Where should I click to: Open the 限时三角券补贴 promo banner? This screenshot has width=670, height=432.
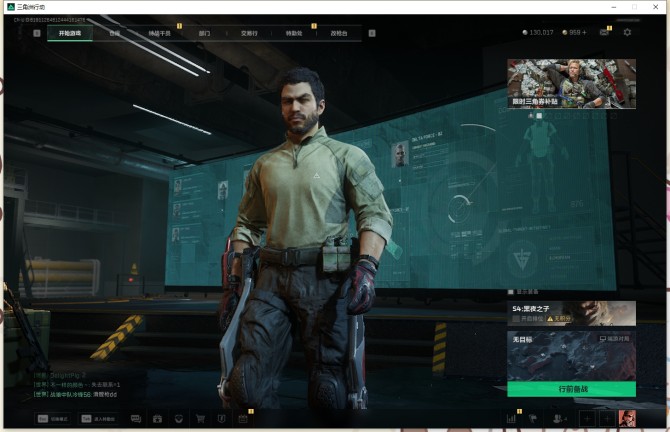(x=571, y=83)
